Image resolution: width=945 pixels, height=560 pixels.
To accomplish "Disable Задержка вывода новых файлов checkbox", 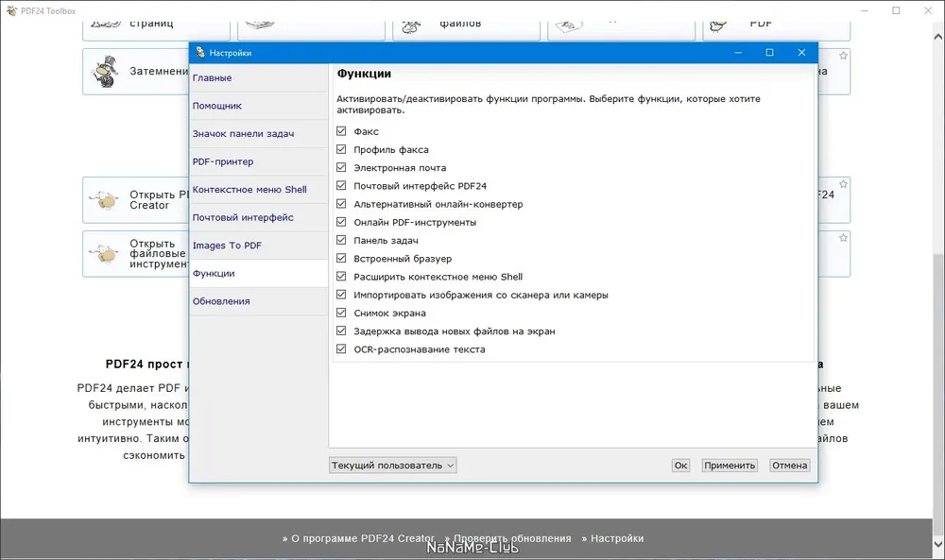I will (341, 331).
